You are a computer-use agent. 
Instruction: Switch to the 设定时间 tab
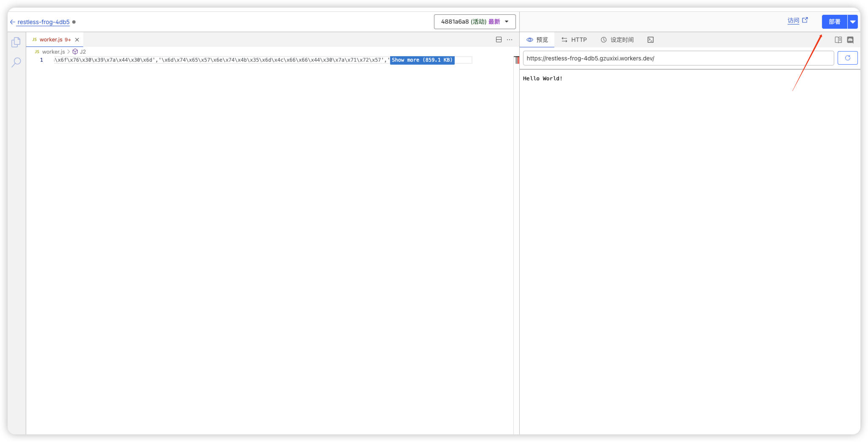(x=617, y=40)
